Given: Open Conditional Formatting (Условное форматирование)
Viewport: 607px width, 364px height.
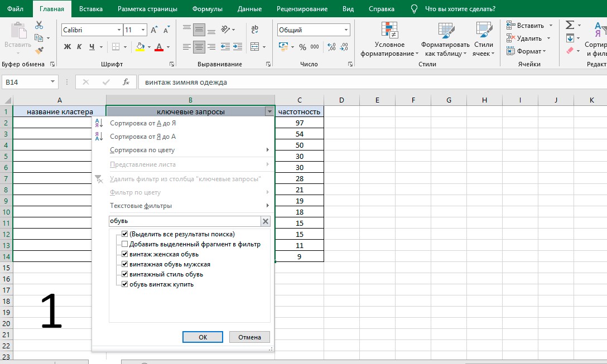Looking at the screenshot, I should (x=389, y=39).
